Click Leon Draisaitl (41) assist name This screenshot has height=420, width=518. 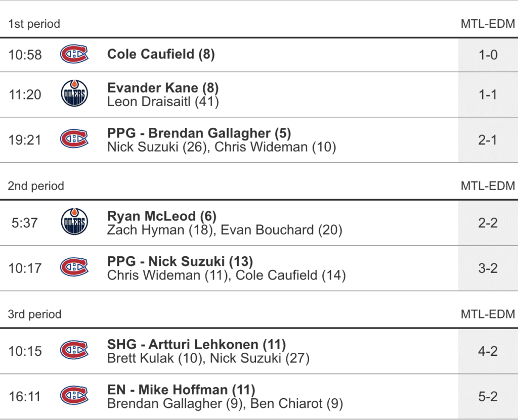point(163,102)
